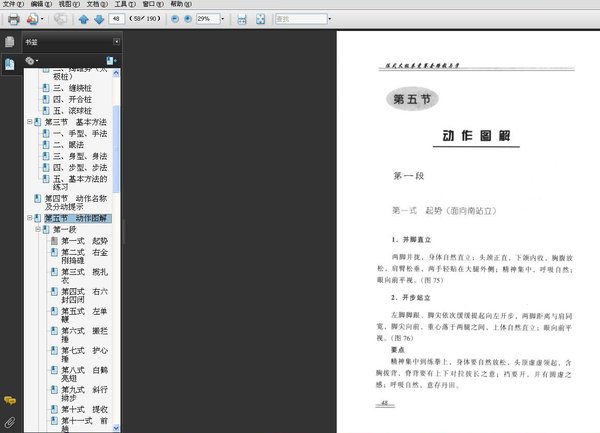Select the 二、眼法 bookmark
This screenshot has width=600, height=433.
[x=68, y=145]
